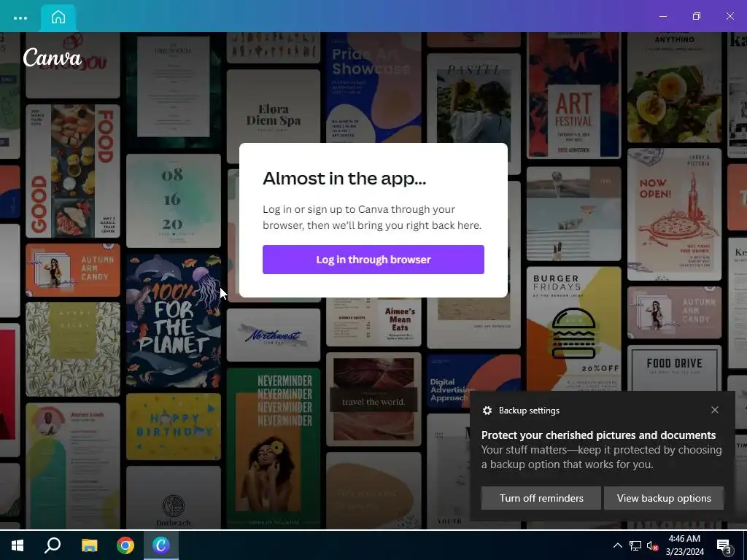Launch Google Chrome from taskbar
This screenshot has height=560, width=747.
(x=125, y=545)
